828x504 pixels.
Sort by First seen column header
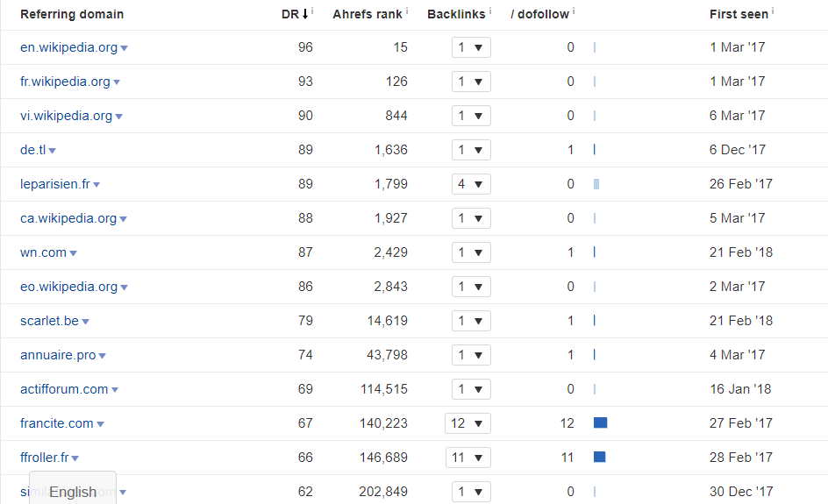click(739, 14)
